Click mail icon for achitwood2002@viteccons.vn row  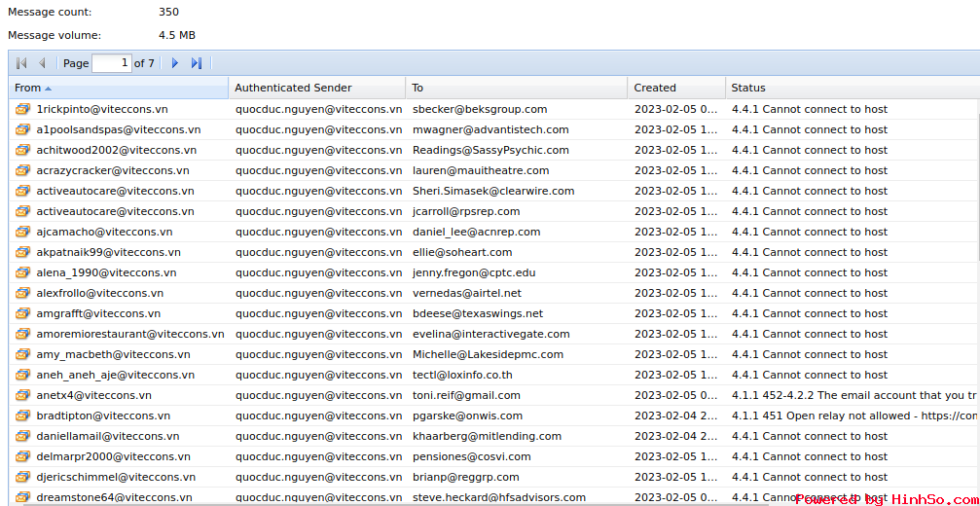[x=23, y=150]
